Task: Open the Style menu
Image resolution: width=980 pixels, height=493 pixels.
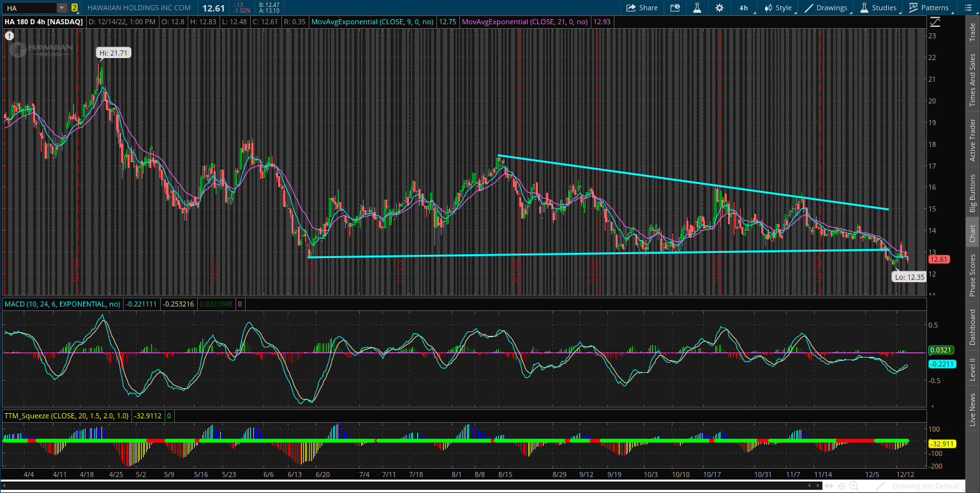Action: tap(778, 8)
